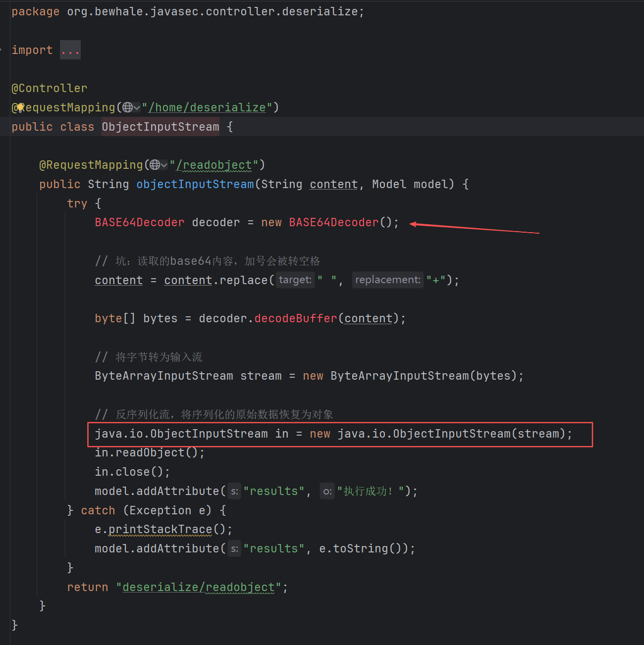Click the replace method call on content
Image resolution: width=644 pixels, height=645 pixels.
(x=243, y=280)
